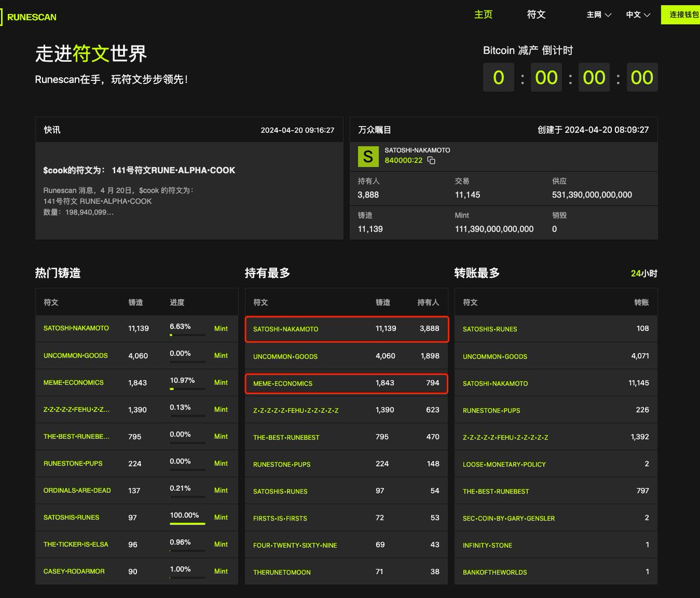Image resolution: width=700 pixels, height=598 pixels.
Task: Open THE•BEST•RUNEBEST in 转账最多 list
Action: point(496,491)
